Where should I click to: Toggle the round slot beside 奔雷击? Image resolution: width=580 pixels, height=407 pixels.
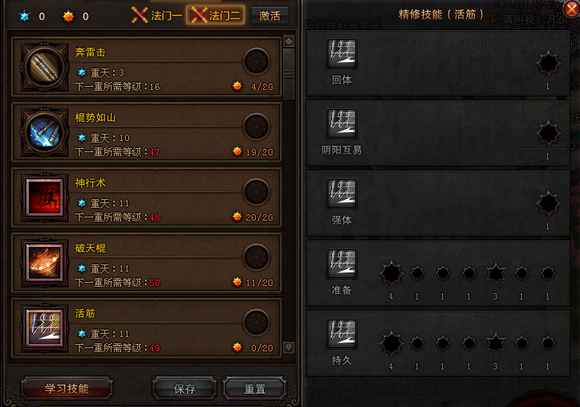click(x=256, y=61)
